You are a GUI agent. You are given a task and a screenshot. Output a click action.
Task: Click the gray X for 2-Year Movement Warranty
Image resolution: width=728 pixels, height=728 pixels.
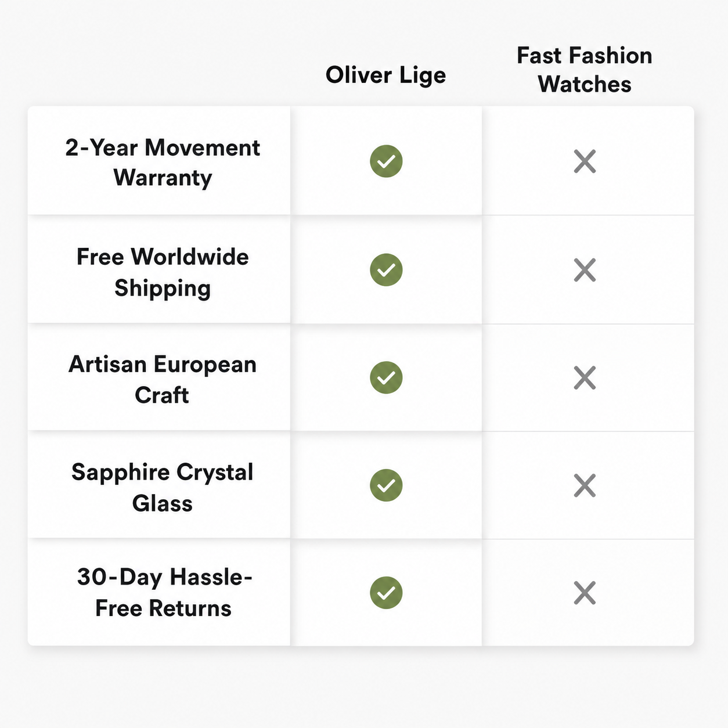[x=585, y=161]
